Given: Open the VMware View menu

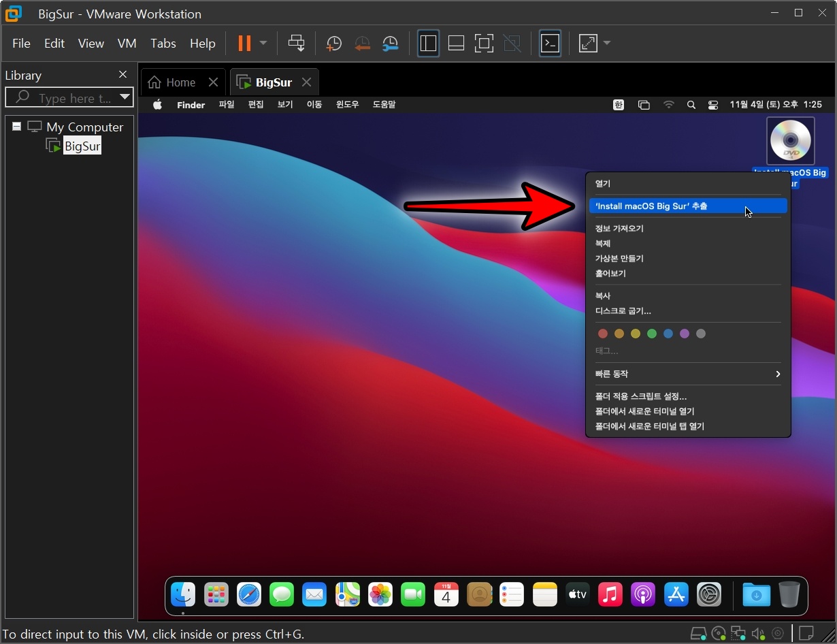Looking at the screenshot, I should coord(91,44).
